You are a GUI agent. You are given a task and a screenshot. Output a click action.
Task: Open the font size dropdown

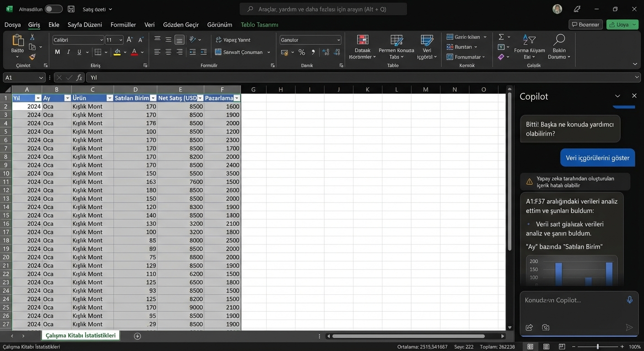pos(122,40)
